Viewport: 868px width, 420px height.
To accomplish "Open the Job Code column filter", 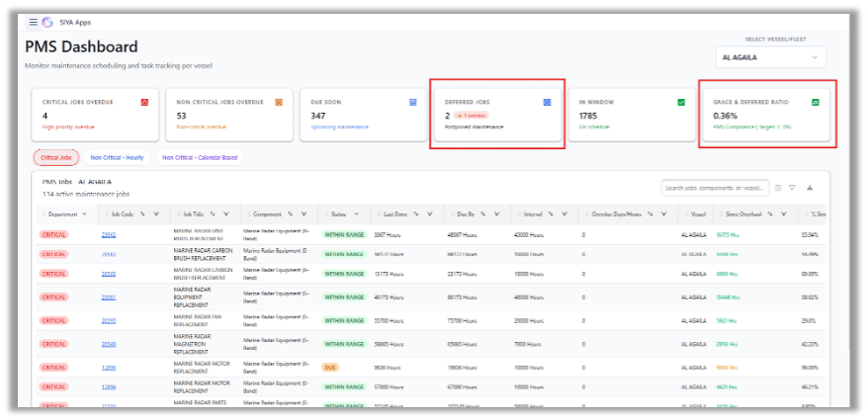I will (156, 214).
